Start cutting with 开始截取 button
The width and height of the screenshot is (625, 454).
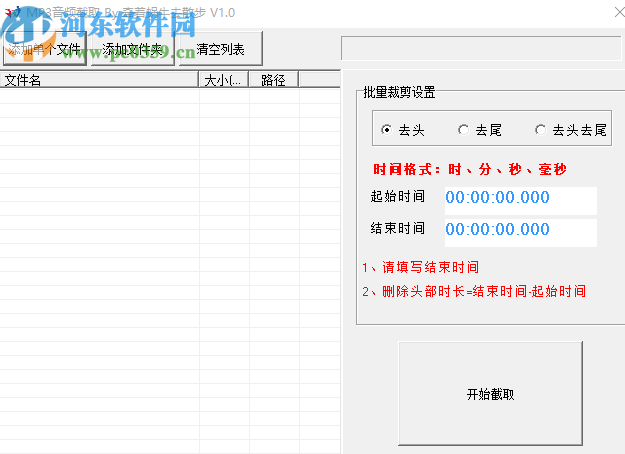pos(490,393)
